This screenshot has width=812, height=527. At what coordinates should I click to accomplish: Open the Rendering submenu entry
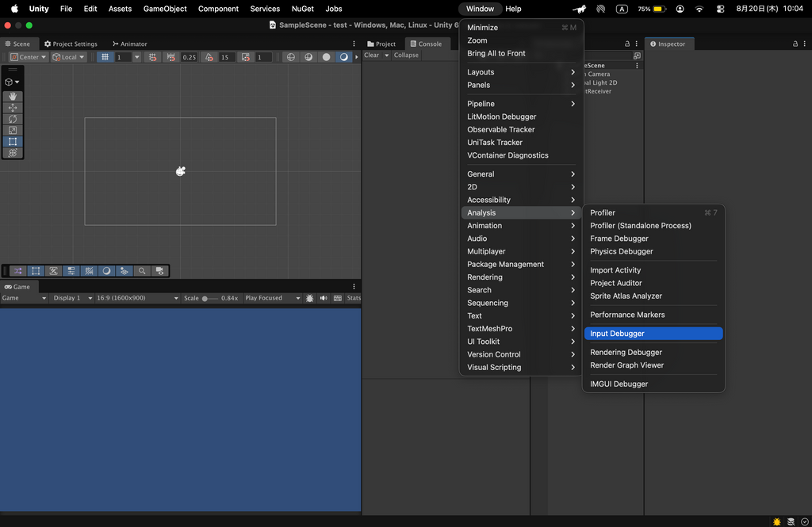pyautogui.click(x=521, y=277)
